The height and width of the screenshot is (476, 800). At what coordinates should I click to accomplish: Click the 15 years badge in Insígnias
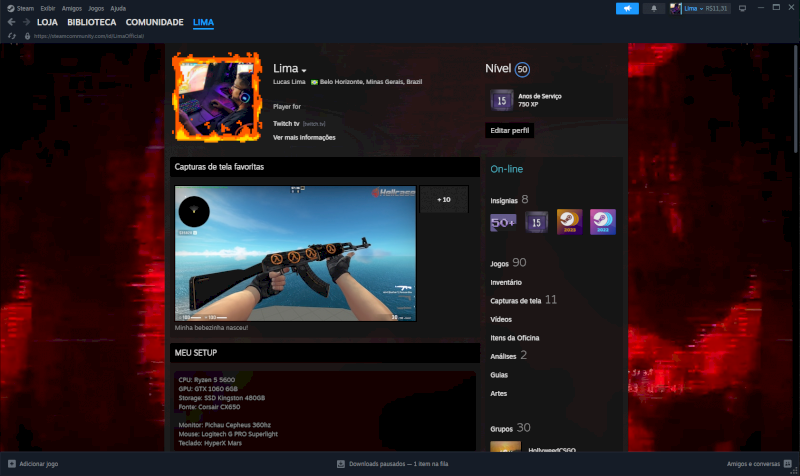pyautogui.click(x=536, y=222)
